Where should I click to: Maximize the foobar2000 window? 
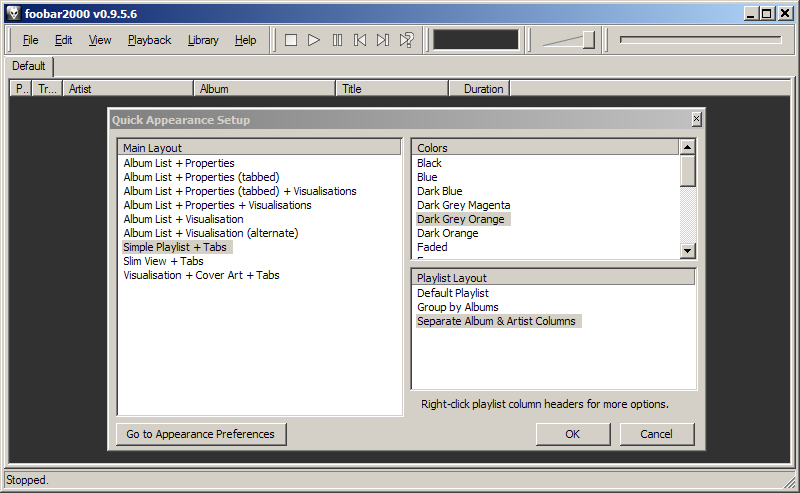[767, 14]
